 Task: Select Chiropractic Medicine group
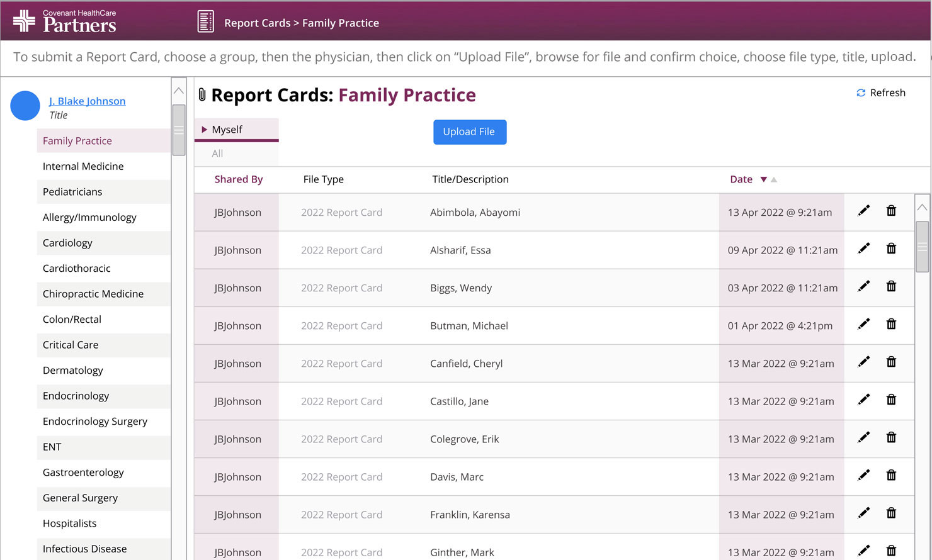click(104, 294)
